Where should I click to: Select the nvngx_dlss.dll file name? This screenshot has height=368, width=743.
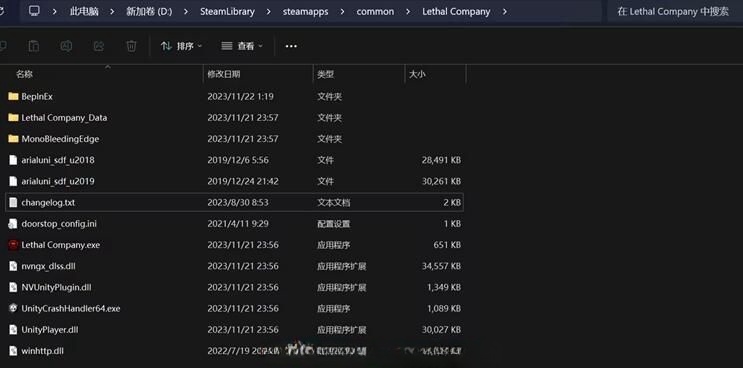point(48,266)
